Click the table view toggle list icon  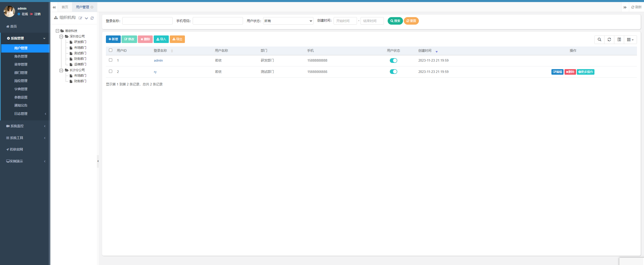619,39
